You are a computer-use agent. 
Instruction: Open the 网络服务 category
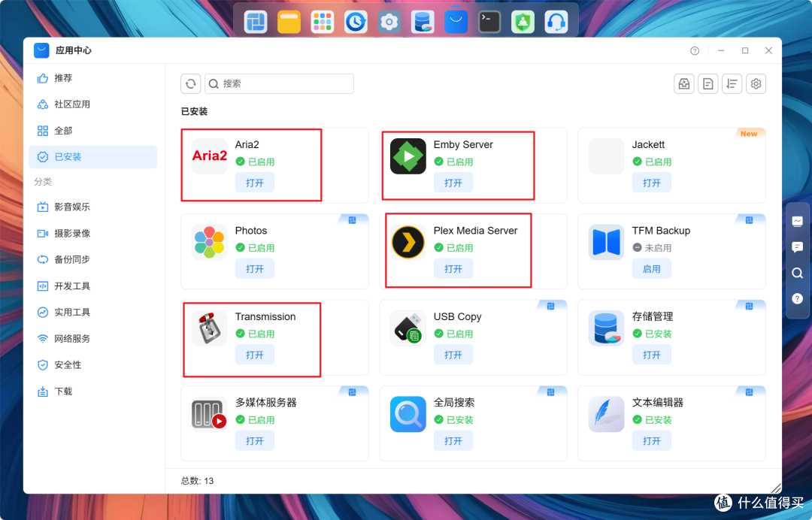click(92, 339)
